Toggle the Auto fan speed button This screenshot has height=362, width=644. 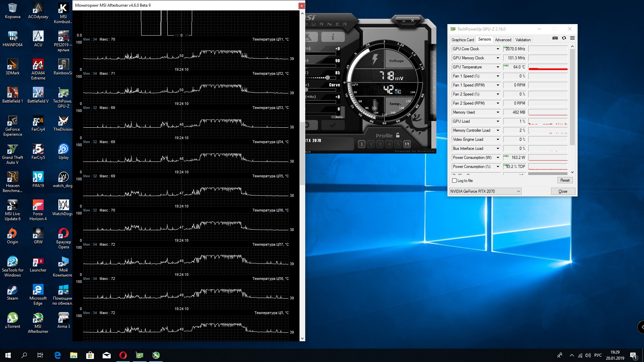339,117
